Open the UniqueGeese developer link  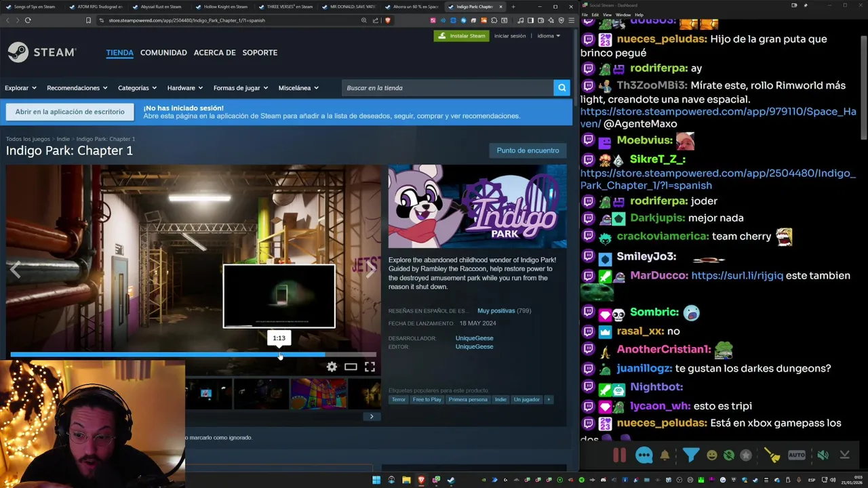click(x=474, y=338)
